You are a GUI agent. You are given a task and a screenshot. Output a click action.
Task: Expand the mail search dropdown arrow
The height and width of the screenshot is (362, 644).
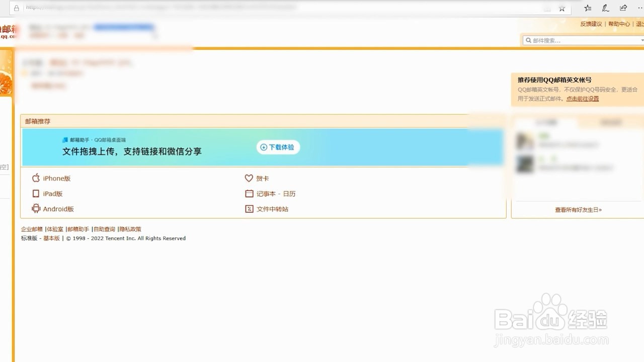pyautogui.click(x=641, y=40)
